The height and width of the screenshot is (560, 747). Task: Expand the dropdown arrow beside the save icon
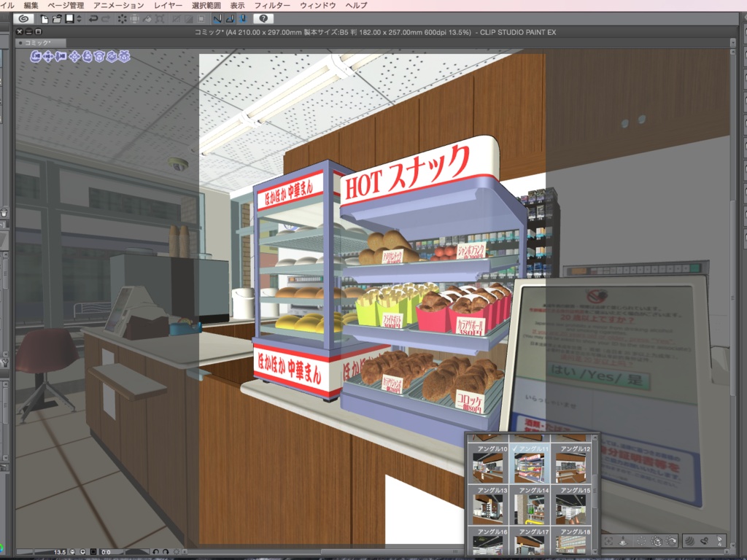click(x=79, y=20)
